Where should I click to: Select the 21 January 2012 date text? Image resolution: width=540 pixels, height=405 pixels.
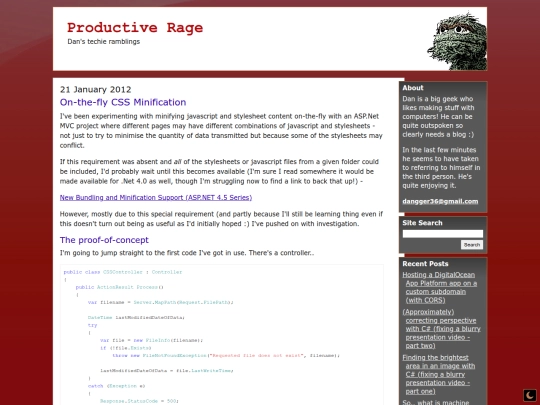tap(95, 90)
